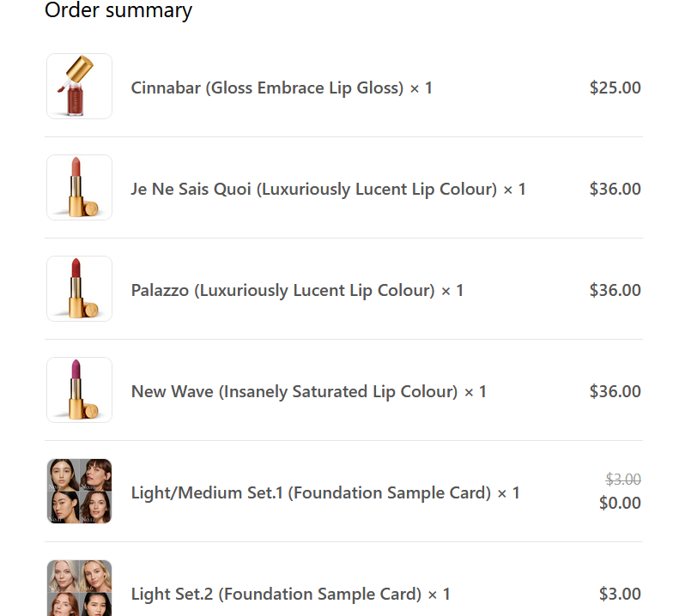Click the Je Ne Sais Quoi lipstick image
Viewport: 679px width, 616px height.
coord(79,188)
